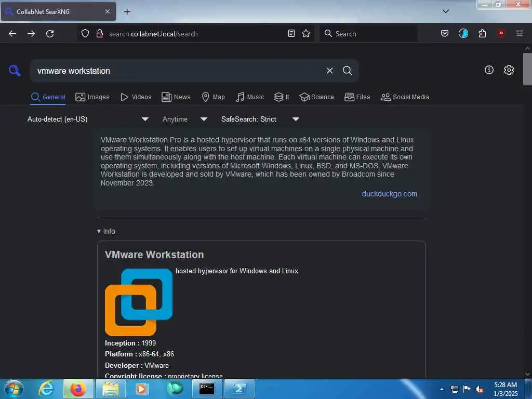Open SearXNG preferences gear icon

pyautogui.click(x=509, y=70)
